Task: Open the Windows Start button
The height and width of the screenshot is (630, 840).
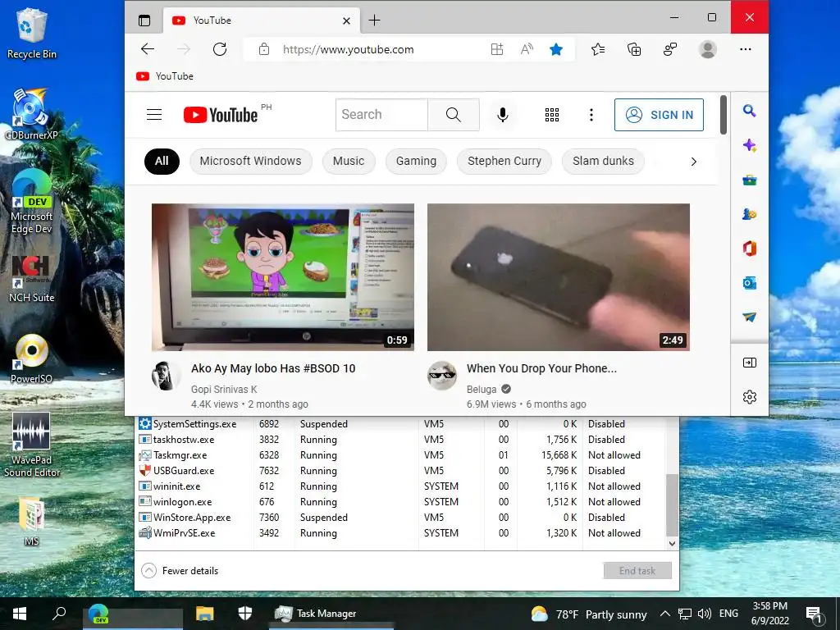Action: tap(20, 614)
